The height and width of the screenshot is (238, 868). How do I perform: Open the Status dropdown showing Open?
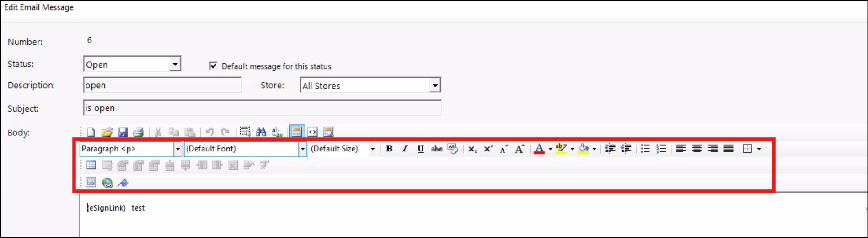pyautogui.click(x=175, y=64)
